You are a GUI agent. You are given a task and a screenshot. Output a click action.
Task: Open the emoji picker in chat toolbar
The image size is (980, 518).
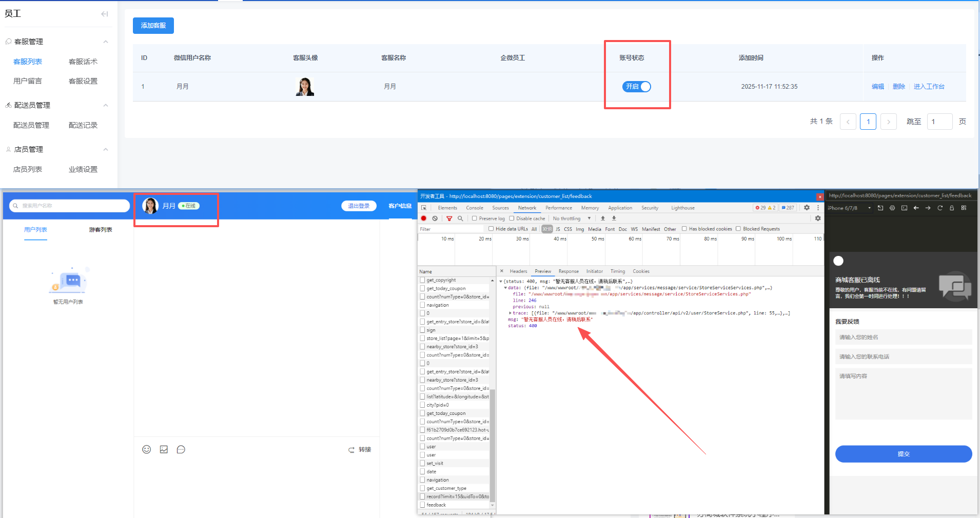click(147, 450)
